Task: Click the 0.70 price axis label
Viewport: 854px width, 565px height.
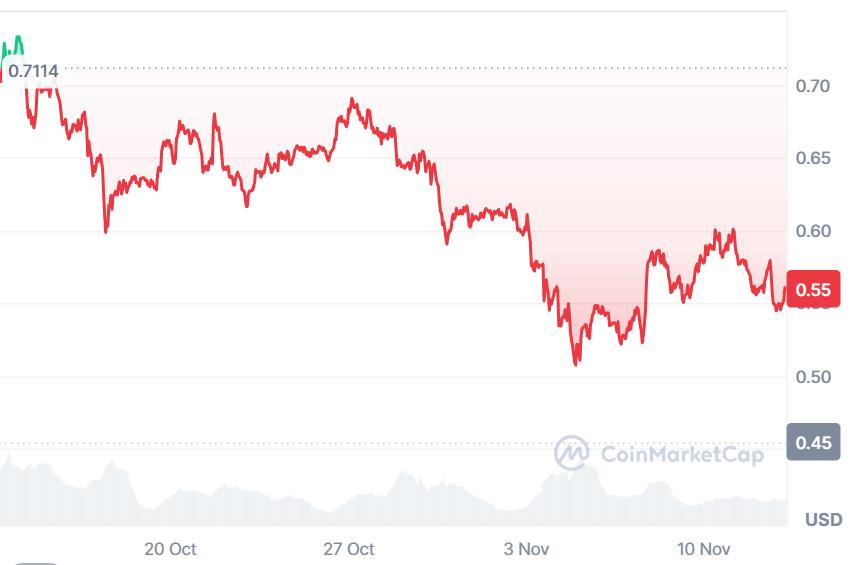Action: pyautogui.click(x=813, y=86)
